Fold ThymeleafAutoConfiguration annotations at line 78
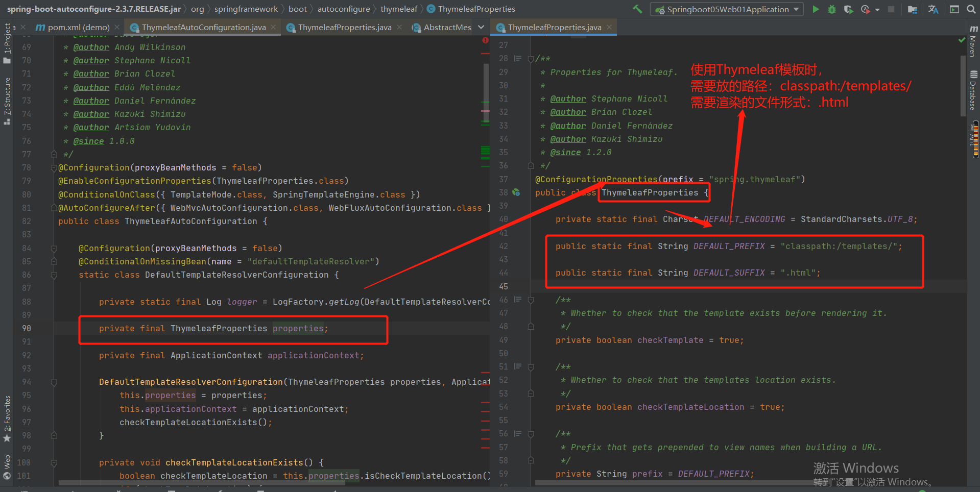The height and width of the screenshot is (492, 980). (x=54, y=167)
